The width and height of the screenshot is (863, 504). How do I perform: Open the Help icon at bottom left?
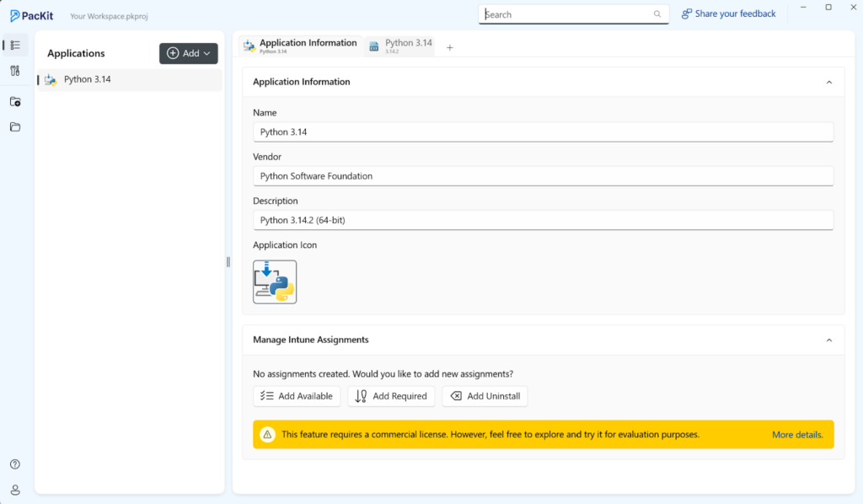click(x=14, y=464)
